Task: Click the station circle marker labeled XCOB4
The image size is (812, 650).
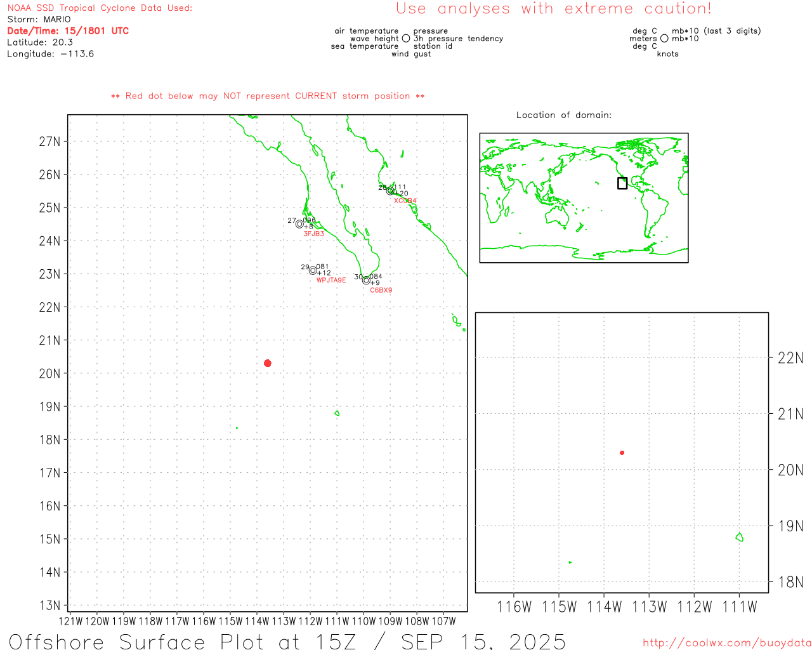Action: (x=390, y=191)
